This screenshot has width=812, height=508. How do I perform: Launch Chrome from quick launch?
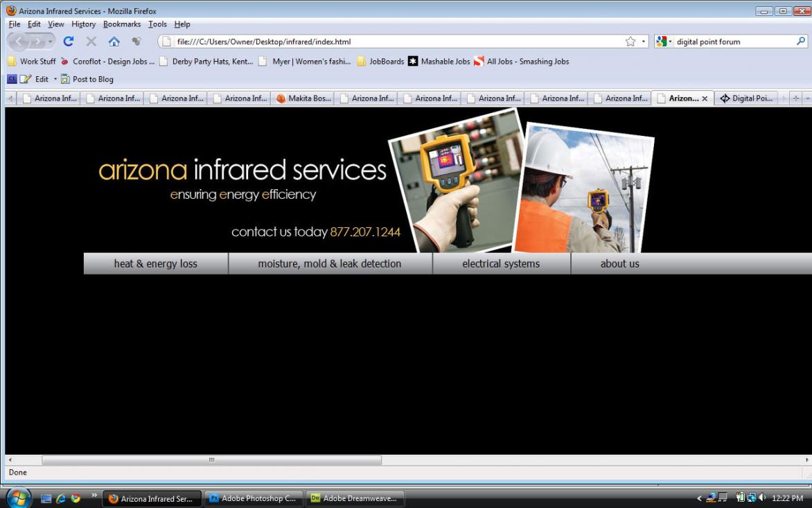76,498
